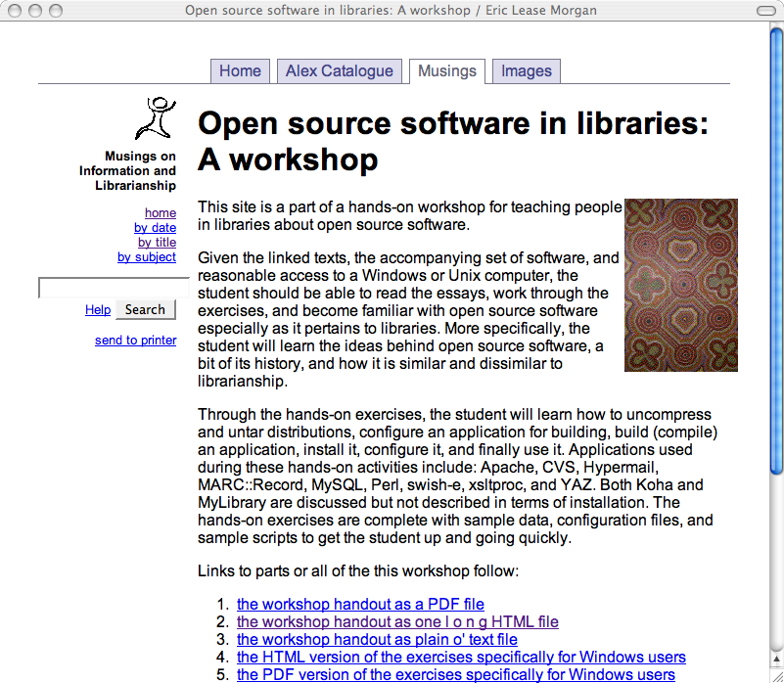This screenshot has width=784, height=683.
Task: Click into the search text field
Action: point(113,288)
